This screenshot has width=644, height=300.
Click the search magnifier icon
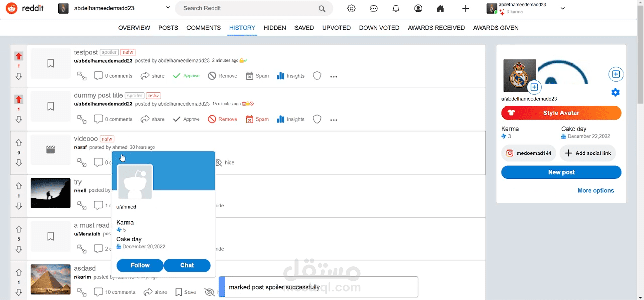(x=322, y=9)
